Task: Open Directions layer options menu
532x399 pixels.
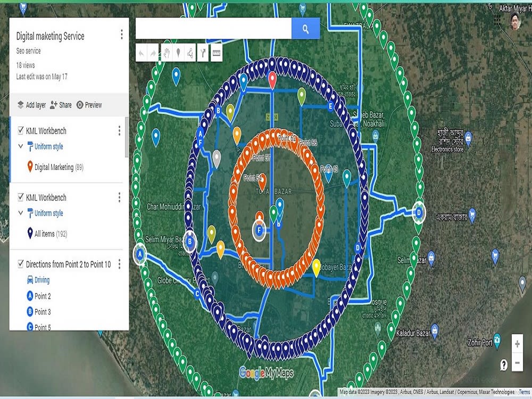Action: (x=119, y=264)
